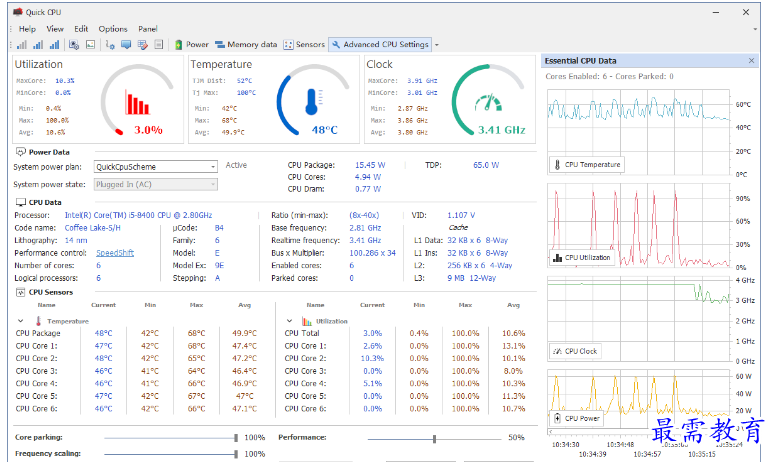This screenshot has height=462, width=773.
Task: Open Memory data from the toolbar
Action: 246,44
